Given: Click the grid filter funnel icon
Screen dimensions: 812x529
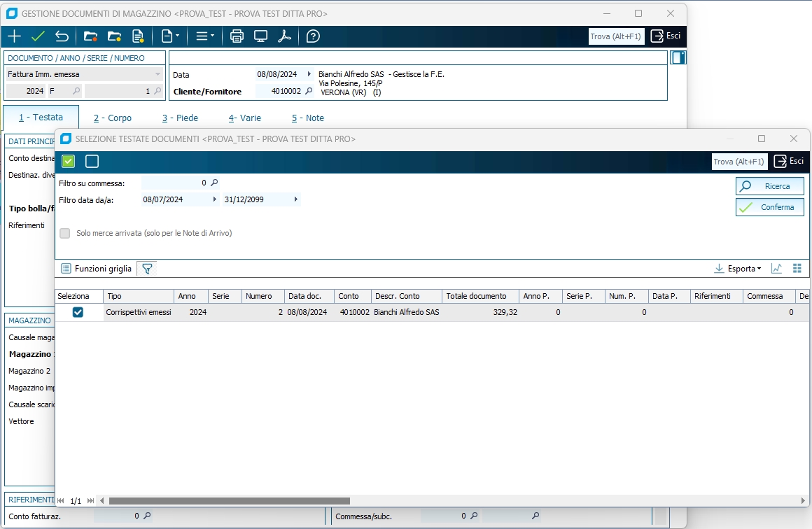Looking at the screenshot, I should point(147,269).
